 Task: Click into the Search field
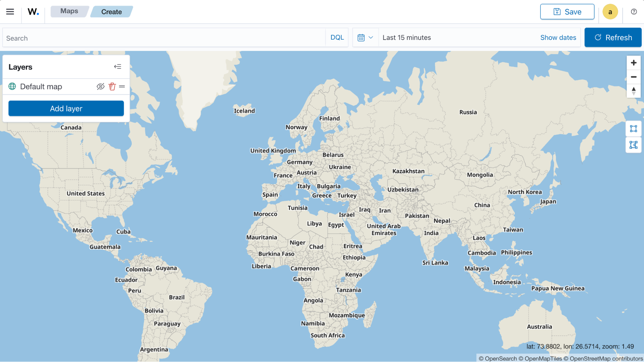click(x=129, y=37)
